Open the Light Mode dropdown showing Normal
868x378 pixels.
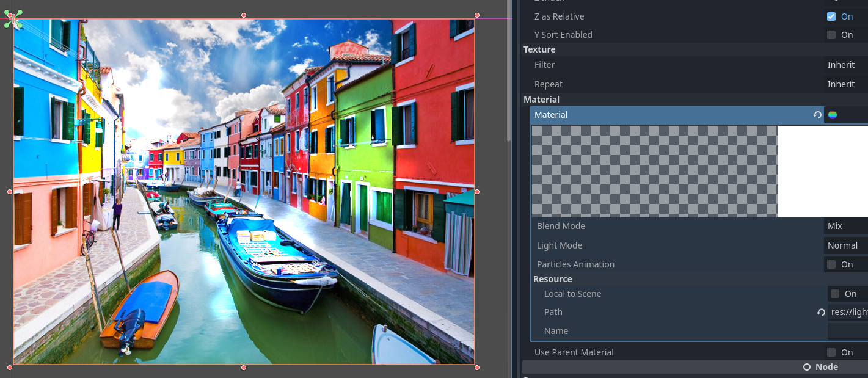(x=845, y=245)
